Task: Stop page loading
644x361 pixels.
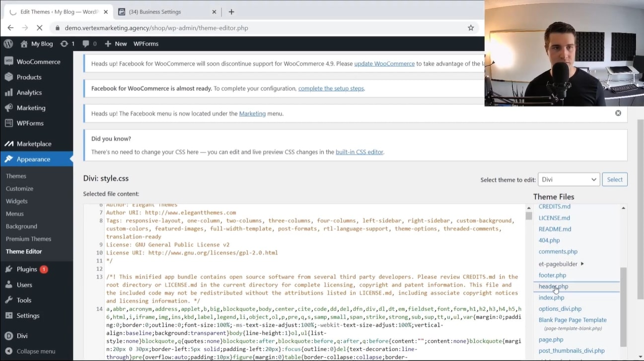Action: (x=40, y=28)
